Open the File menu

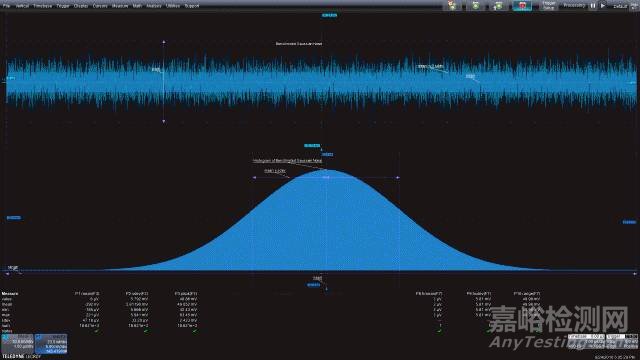[x=6, y=6]
